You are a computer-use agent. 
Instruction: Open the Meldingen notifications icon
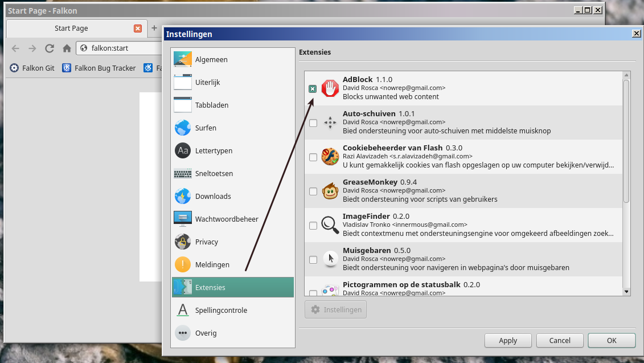(182, 264)
